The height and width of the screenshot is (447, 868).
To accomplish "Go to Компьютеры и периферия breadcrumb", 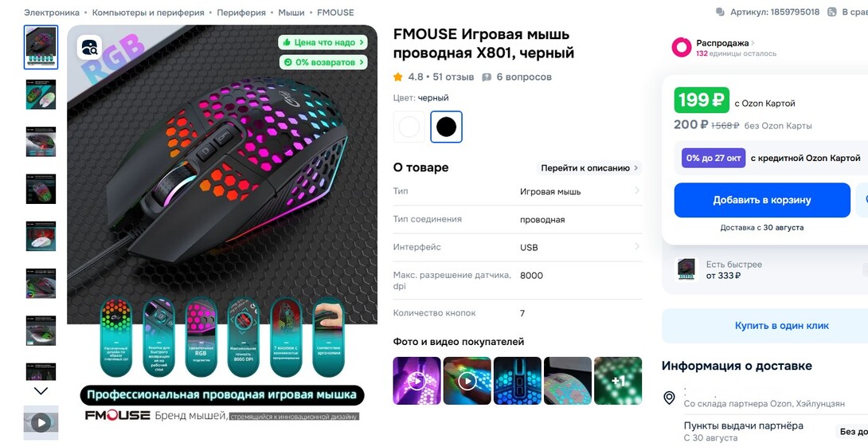I will 148,12.
